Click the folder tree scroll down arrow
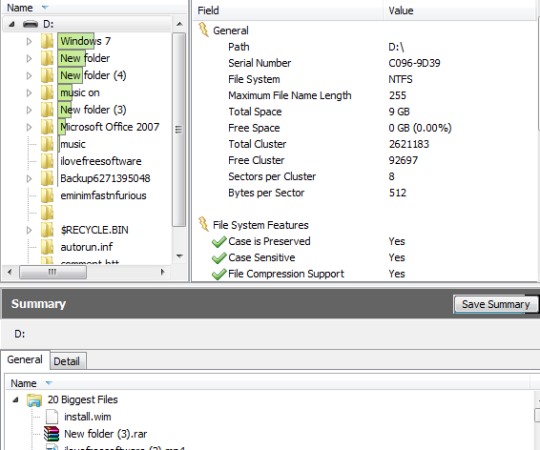This screenshot has width=540, height=450. click(x=179, y=256)
